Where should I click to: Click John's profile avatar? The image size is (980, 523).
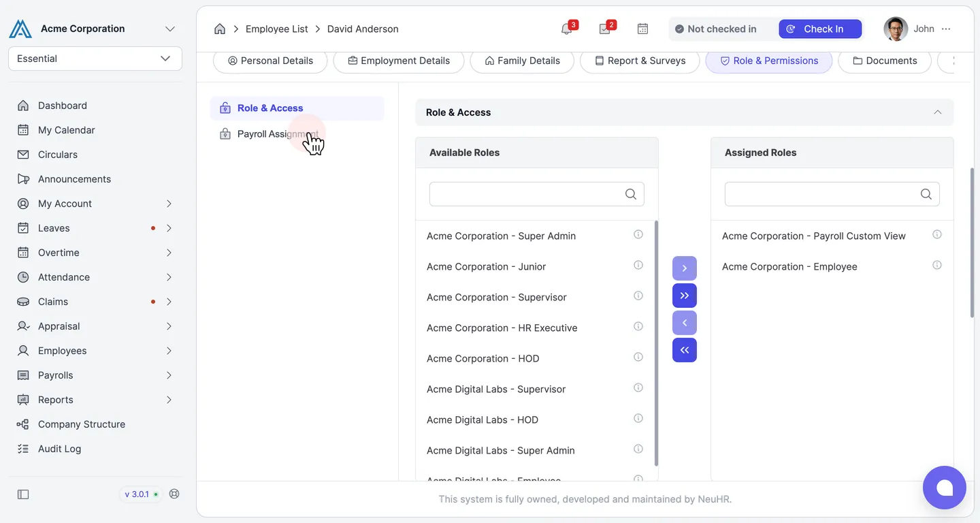click(896, 29)
